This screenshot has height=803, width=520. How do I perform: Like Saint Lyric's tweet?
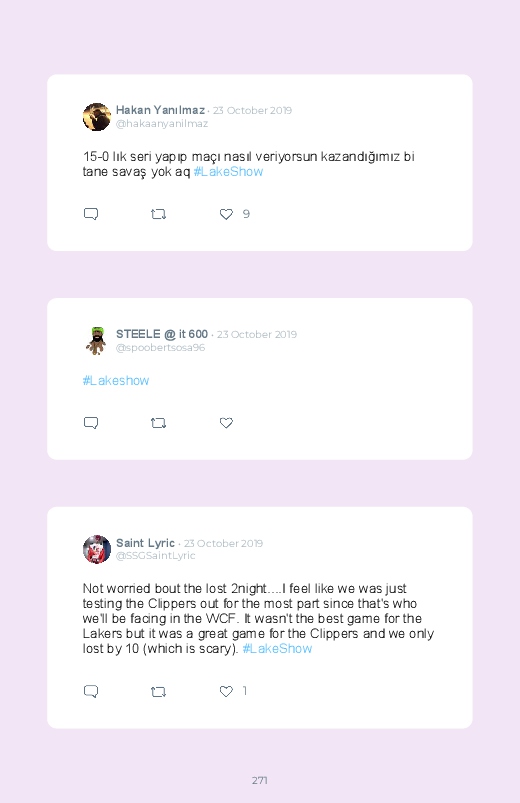(x=226, y=691)
